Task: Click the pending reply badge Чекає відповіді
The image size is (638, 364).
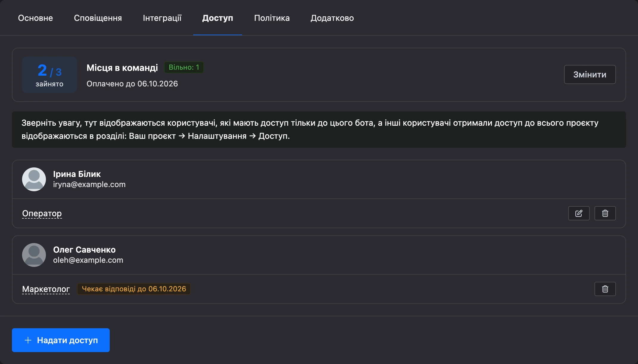Action: point(134,289)
